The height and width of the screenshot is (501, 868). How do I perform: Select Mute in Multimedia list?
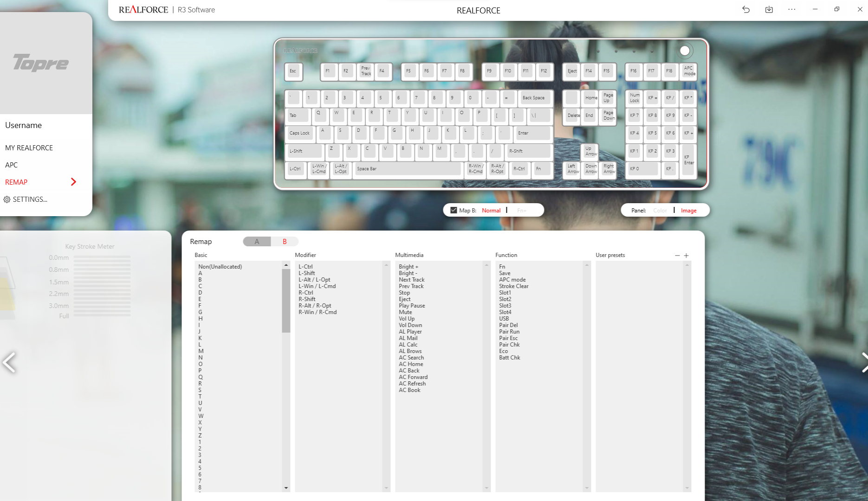pyautogui.click(x=405, y=312)
